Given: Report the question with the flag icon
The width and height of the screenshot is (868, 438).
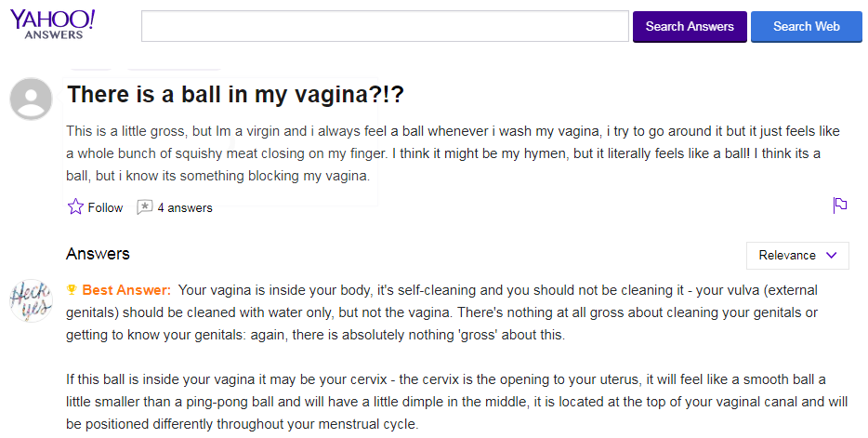Looking at the screenshot, I should click(840, 206).
